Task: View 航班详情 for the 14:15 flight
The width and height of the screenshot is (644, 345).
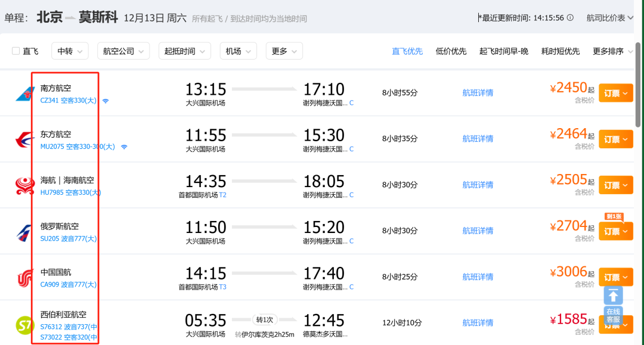Action: (x=478, y=277)
